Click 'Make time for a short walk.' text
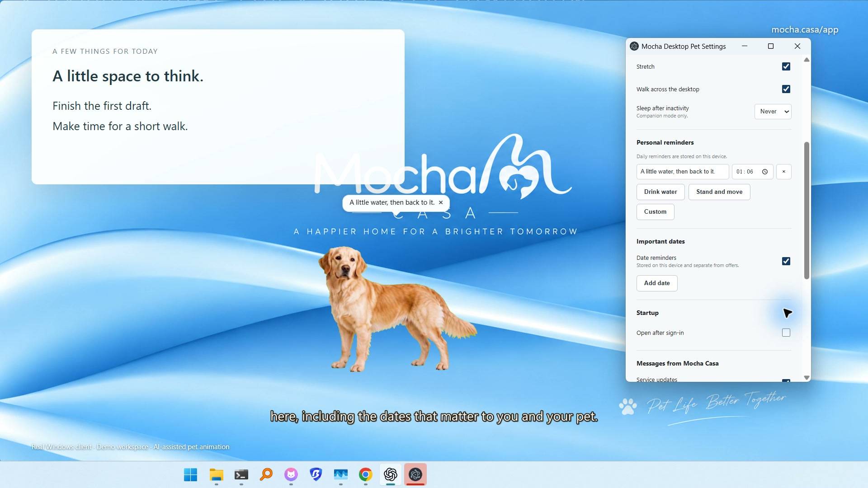868x488 pixels. click(x=120, y=126)
